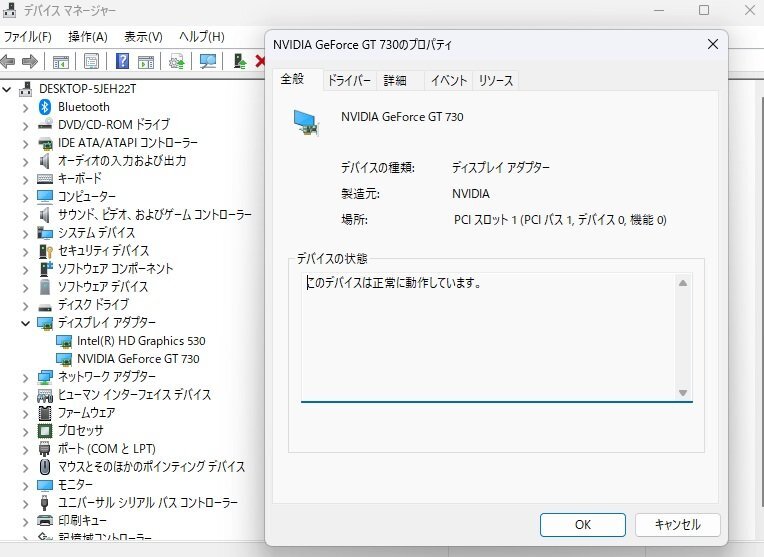Click the audio input/output speaker icon
The width and height of the screenshot is (764, 557).
point(44,161)
